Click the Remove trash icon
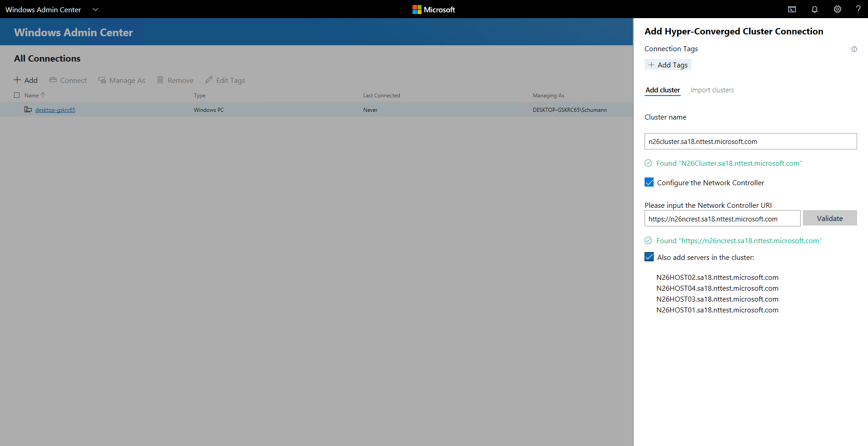 (x=160, y=80)
